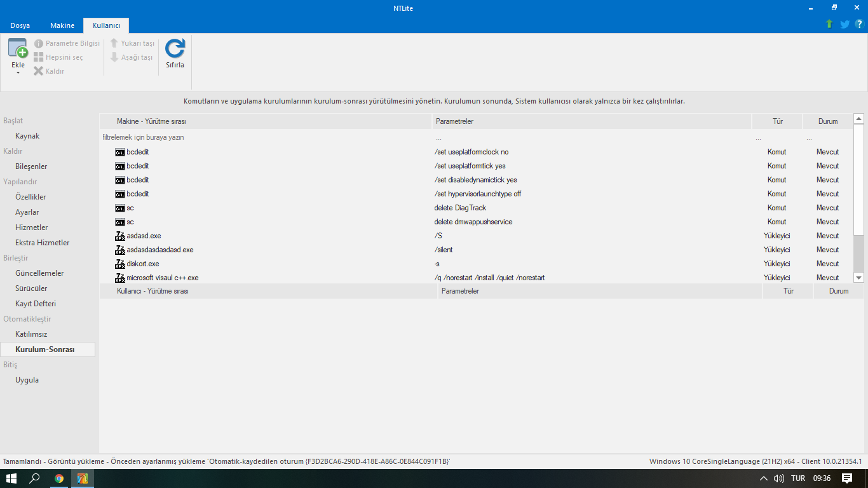The image size is (868, 488).
Task: Open the Ekle dropdown arrow
Action: pyautogui.click(x=18, y=72)
